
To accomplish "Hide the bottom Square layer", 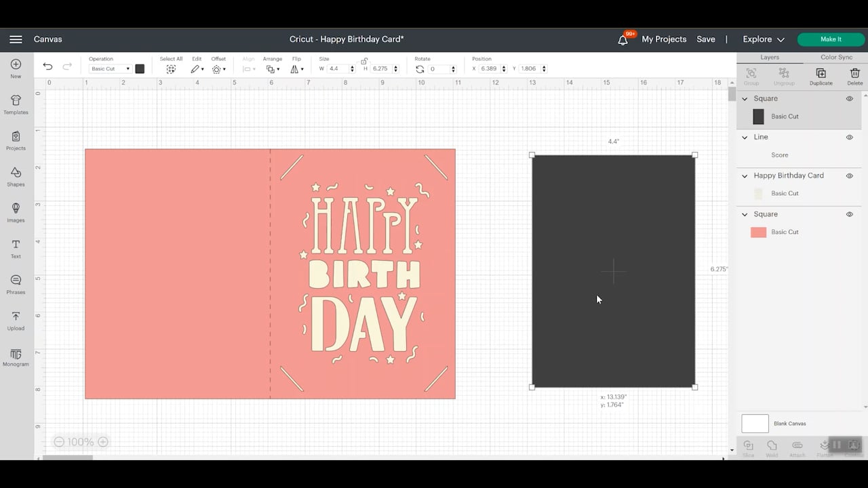I will pyautogui.click(x=849, y=214).
